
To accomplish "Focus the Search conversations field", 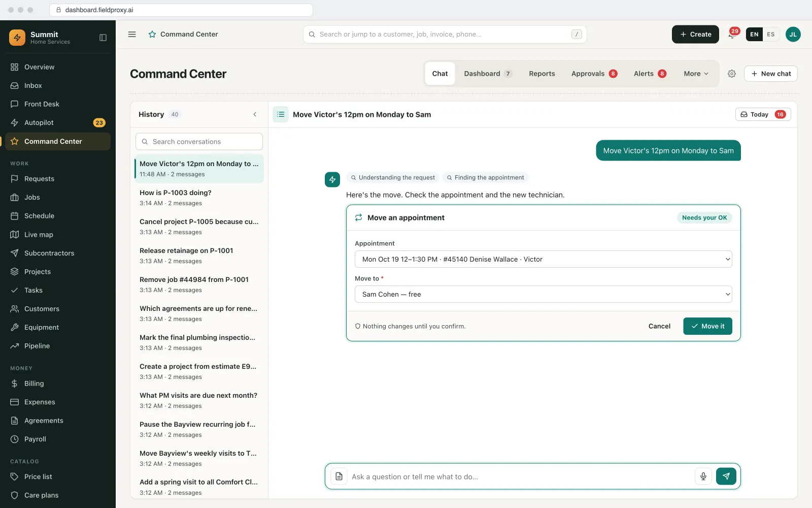I will 199,142.
